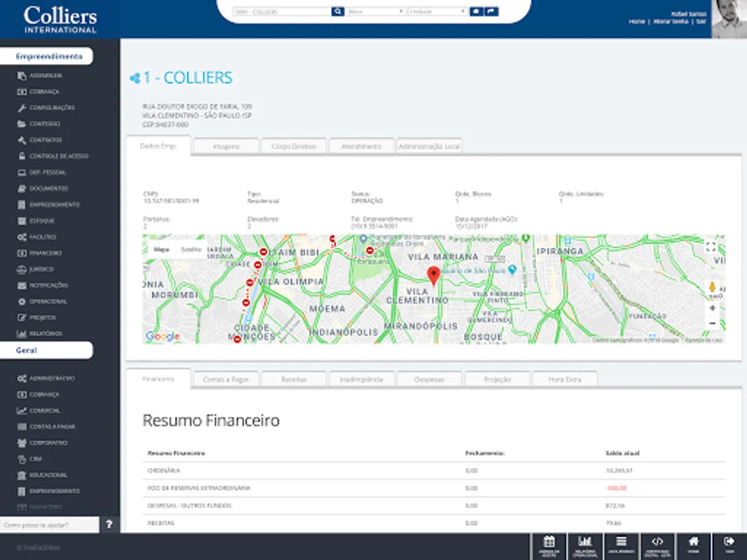The width and height of the screenshot is (747, 560).
Task: Open Notificações in the sidebar
Action: [48, 286]
